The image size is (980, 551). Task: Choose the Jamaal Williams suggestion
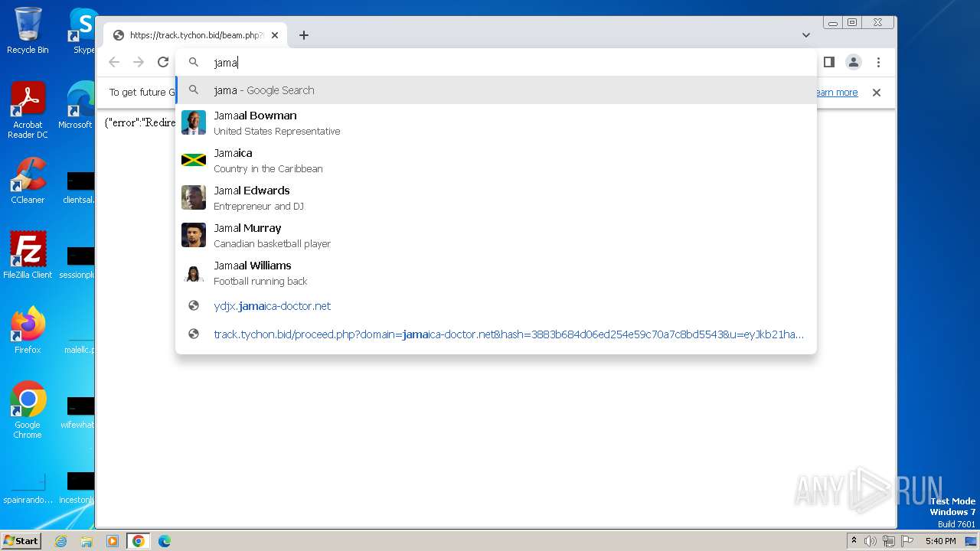click(x=496, y=272)
